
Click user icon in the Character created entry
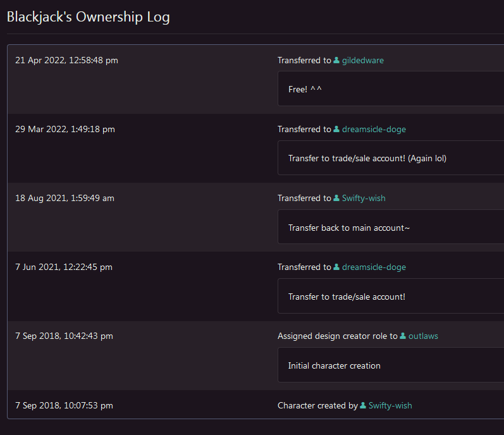coord(363,406)
